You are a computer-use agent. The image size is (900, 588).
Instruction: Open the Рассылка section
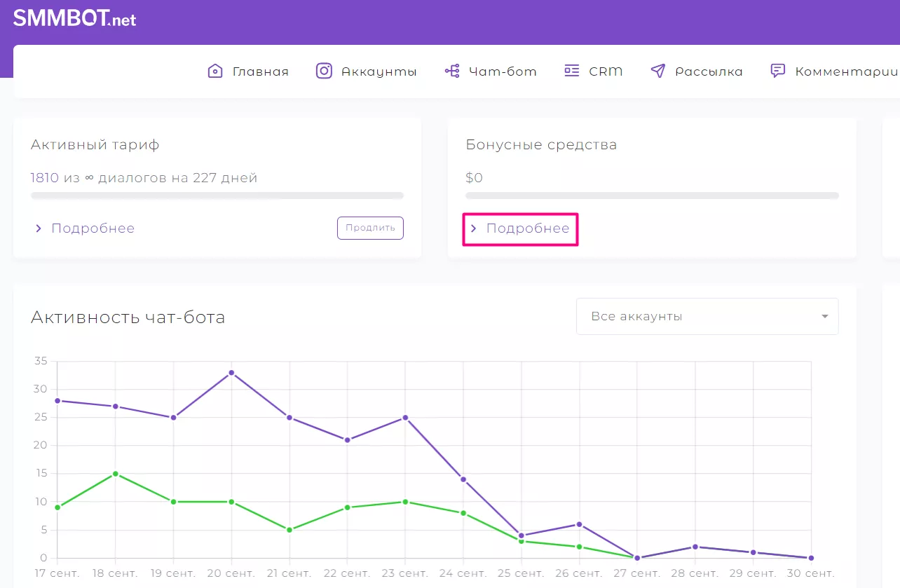pyautogui.click(x=709, y=71)
